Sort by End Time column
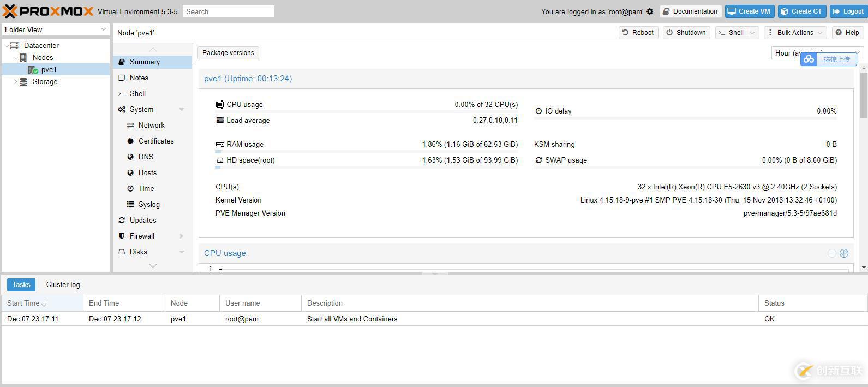Viewport: 868px width, 387px height. click(124, 303)
